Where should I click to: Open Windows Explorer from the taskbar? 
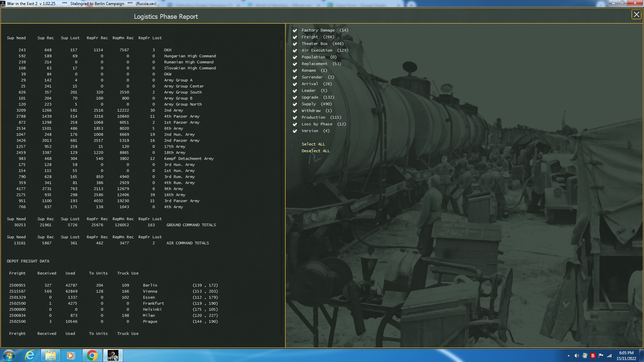click(x=50, y=355)
